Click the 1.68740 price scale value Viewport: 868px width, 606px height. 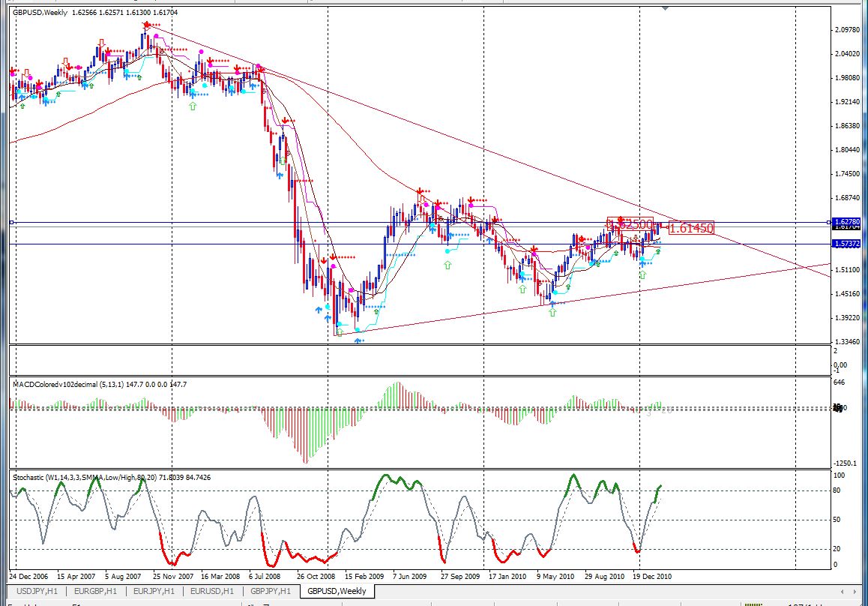tap(847, 198)
